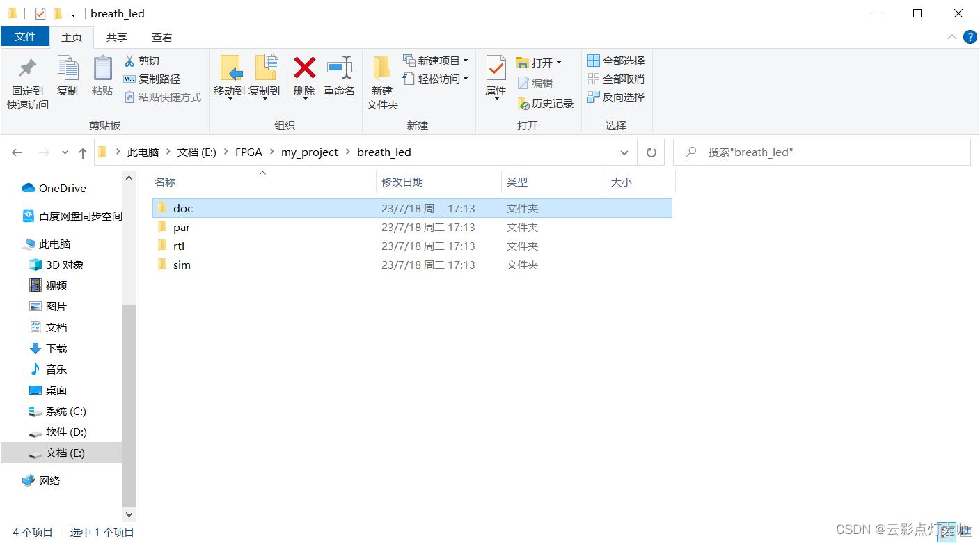Choose 复制路径 copy path command
The width and height of the screenshot is (980, 543).
pyautogui.click(x=152, y=79)
